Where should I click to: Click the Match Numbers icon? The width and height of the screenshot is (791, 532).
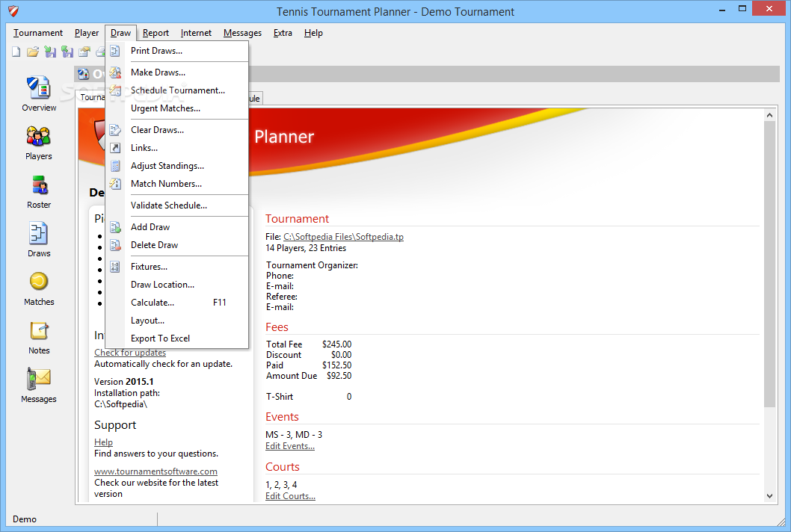point(115,184)
